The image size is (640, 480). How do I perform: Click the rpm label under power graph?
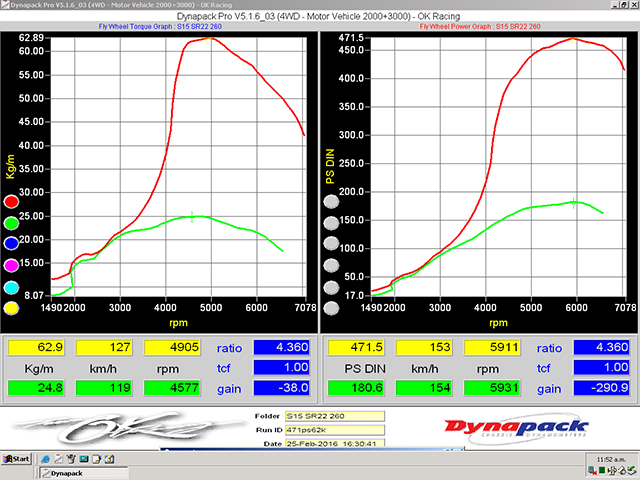pyautogui.click(x=498, y=323)
